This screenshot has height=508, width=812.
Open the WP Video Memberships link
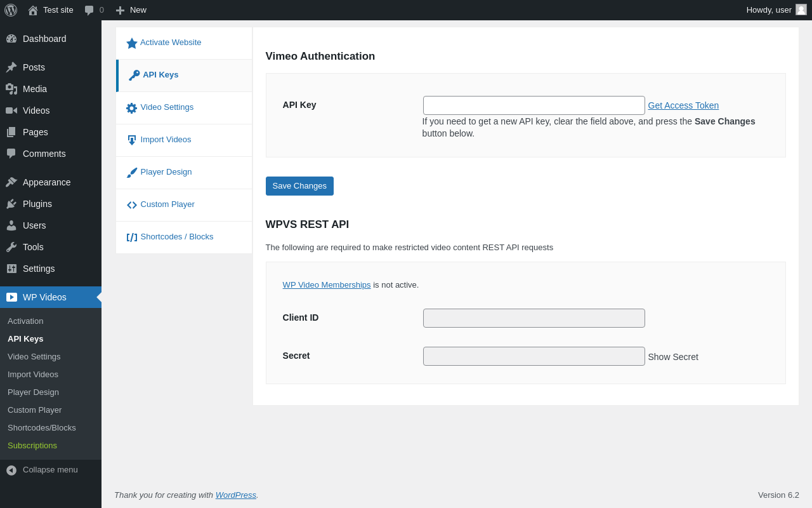click(327, 285)
